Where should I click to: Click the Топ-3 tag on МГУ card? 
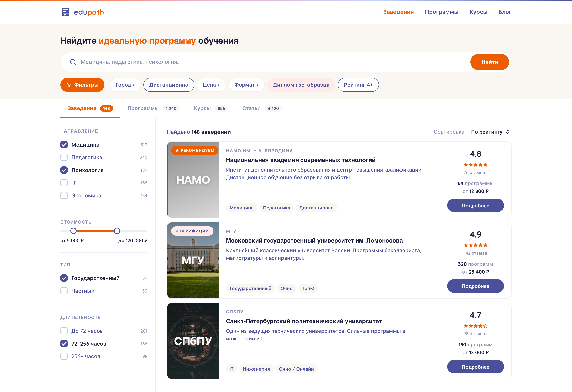point(308,288)
